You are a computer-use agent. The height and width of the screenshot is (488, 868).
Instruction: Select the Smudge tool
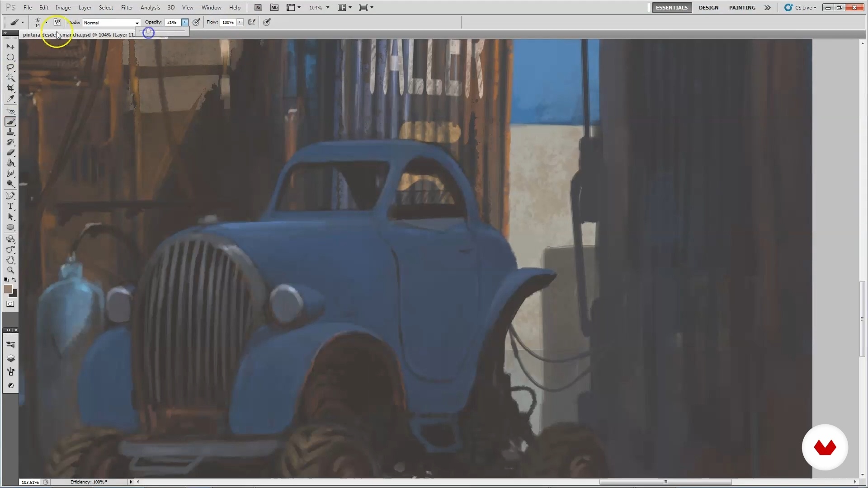click(x=10, y=174)
